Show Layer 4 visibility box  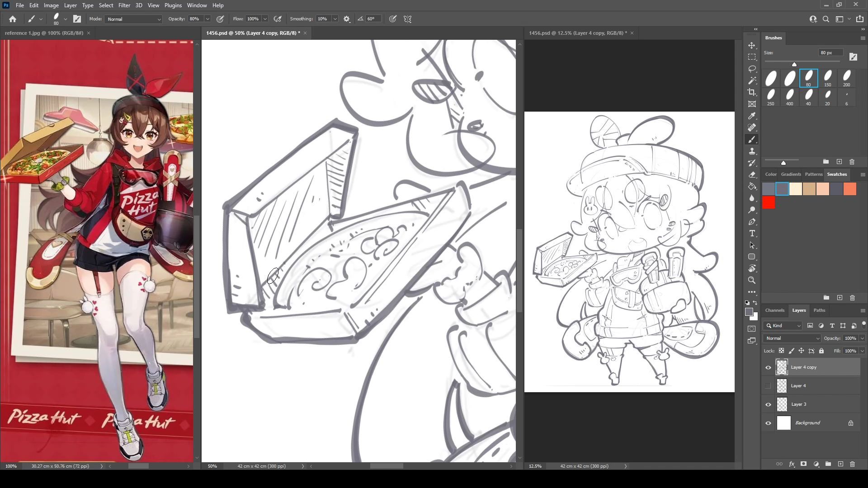[x=768, y=386]
